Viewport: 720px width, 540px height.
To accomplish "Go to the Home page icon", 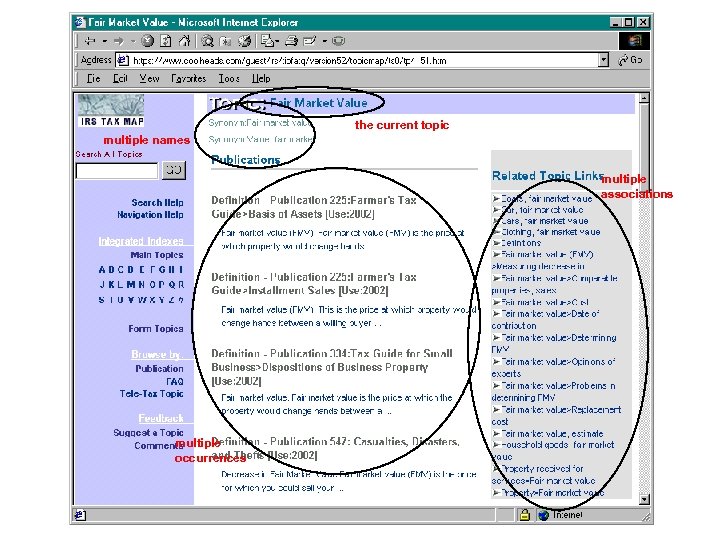I will [x=184, y=41].
